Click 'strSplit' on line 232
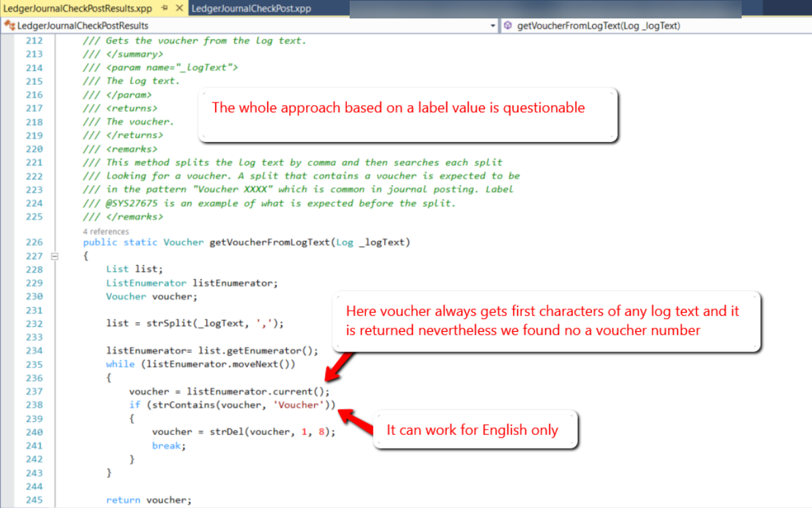The width and height of the screenshot is (812, 508). [169, 323]
